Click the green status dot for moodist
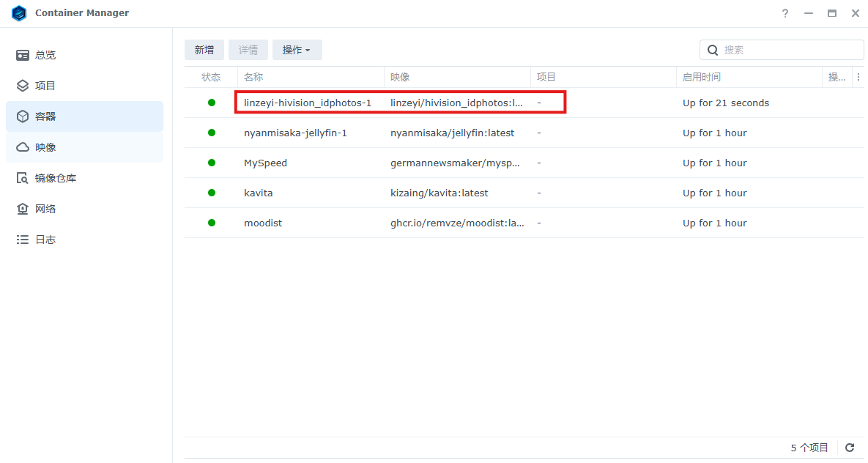 coord(212,223)
